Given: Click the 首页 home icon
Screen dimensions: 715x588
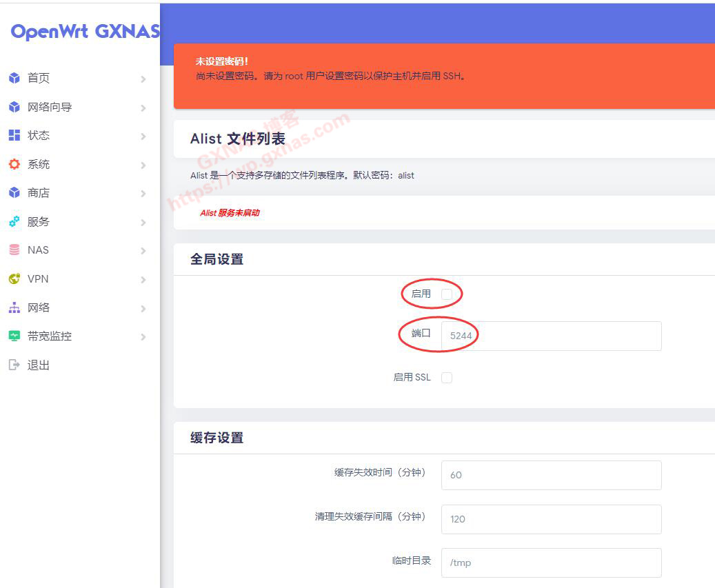Looking at the screenshot, I should pos(15,78).
